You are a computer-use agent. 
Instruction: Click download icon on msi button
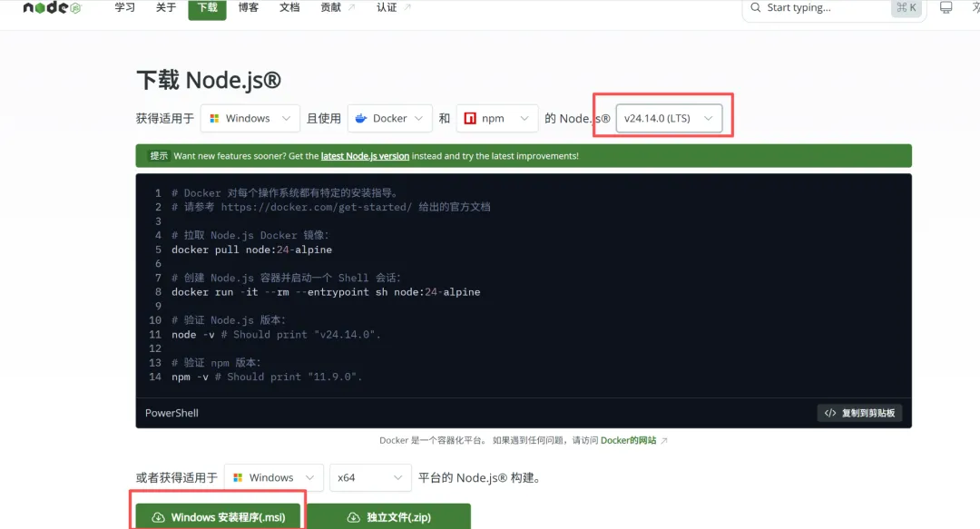[158, 517]
